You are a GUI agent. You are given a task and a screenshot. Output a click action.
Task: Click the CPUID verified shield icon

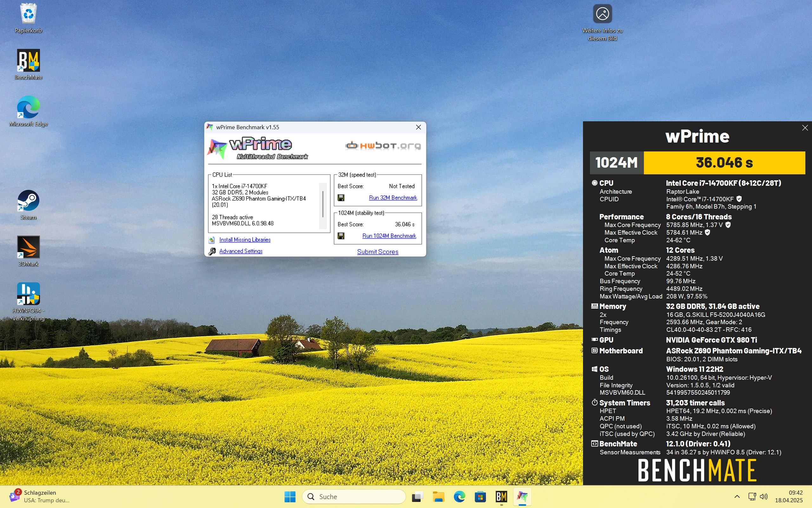coord(739,199)
